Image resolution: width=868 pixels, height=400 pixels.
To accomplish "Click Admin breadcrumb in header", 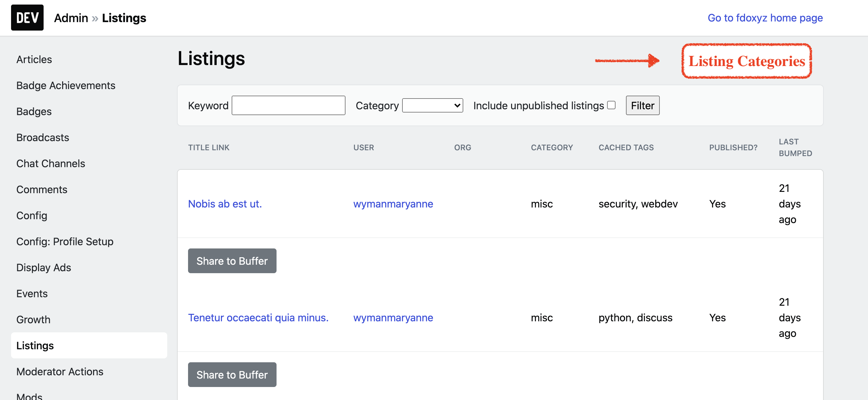I will coord(71,18).
